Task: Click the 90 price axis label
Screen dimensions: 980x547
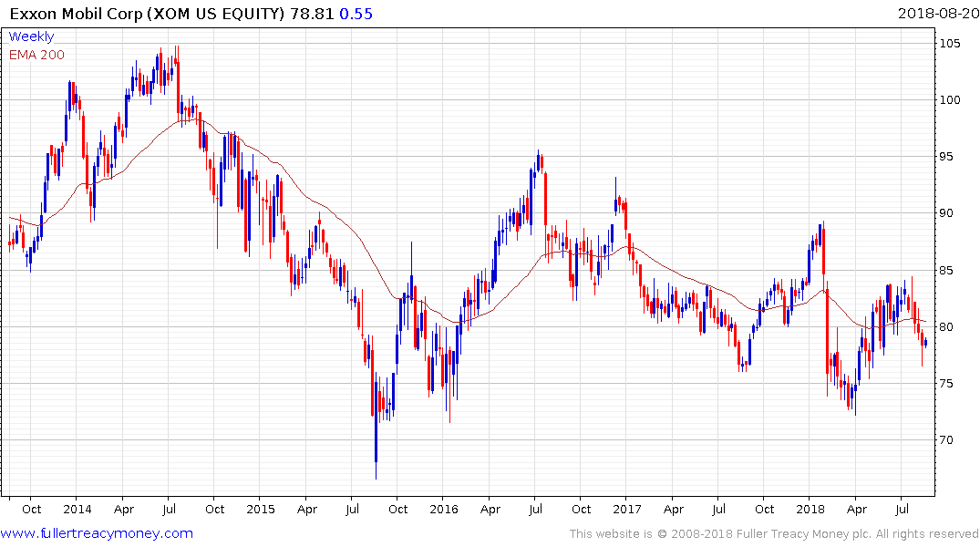Action: (x=946, y=213)
